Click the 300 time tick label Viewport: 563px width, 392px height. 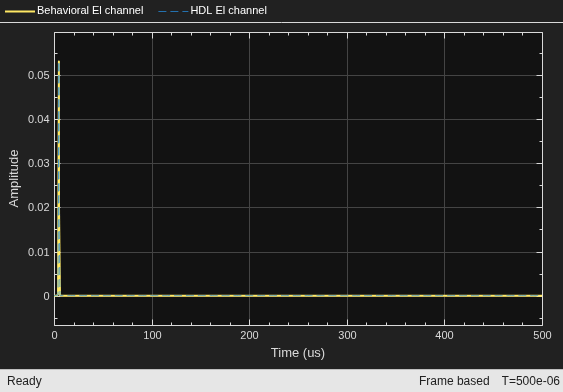click(347, 335)
